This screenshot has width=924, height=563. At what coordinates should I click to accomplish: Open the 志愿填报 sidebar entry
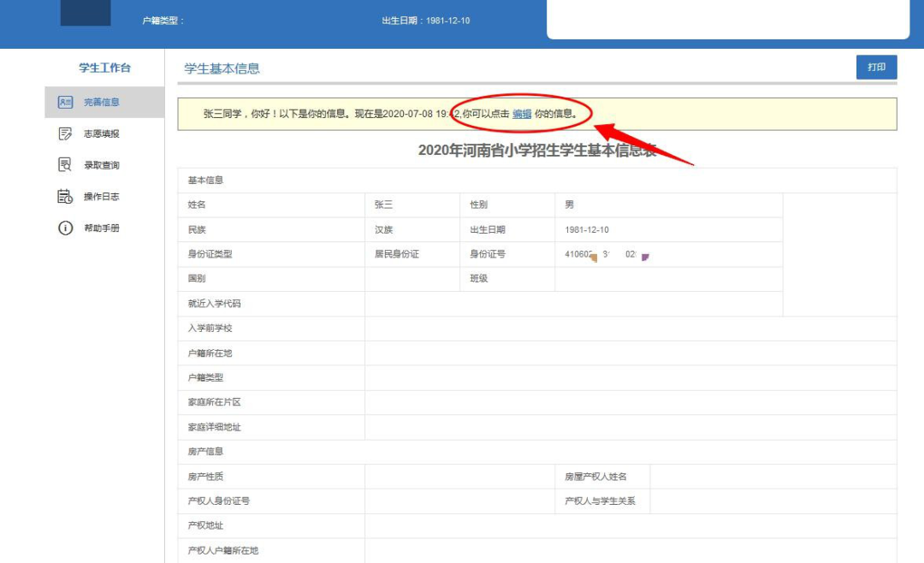point(100,133)
